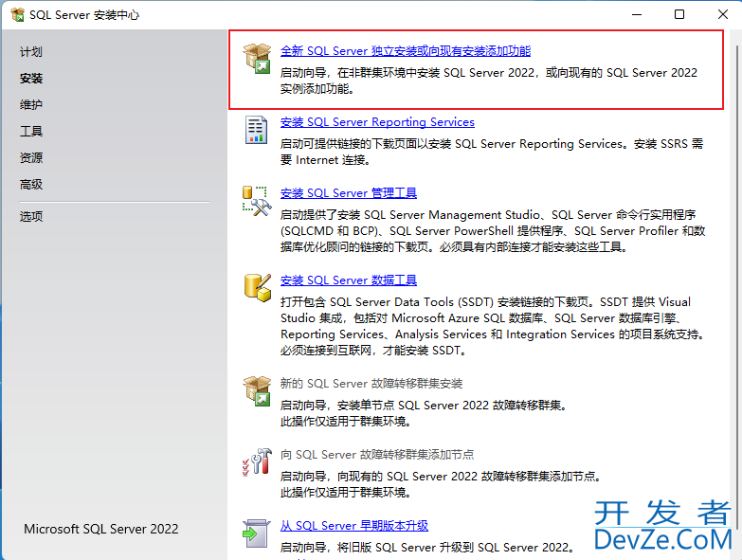The width and height of the screenshot is (742, 560).
Task: Click 向 SQL Server 故障转移群集添加节点 text
Action: [x=377, y=455]
